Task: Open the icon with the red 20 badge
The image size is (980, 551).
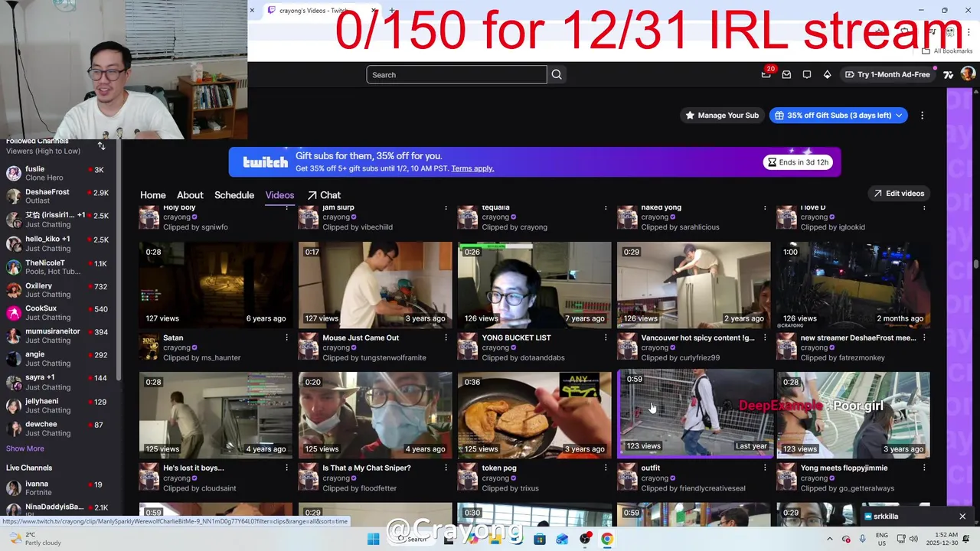Action: click(x=766, y=74)
